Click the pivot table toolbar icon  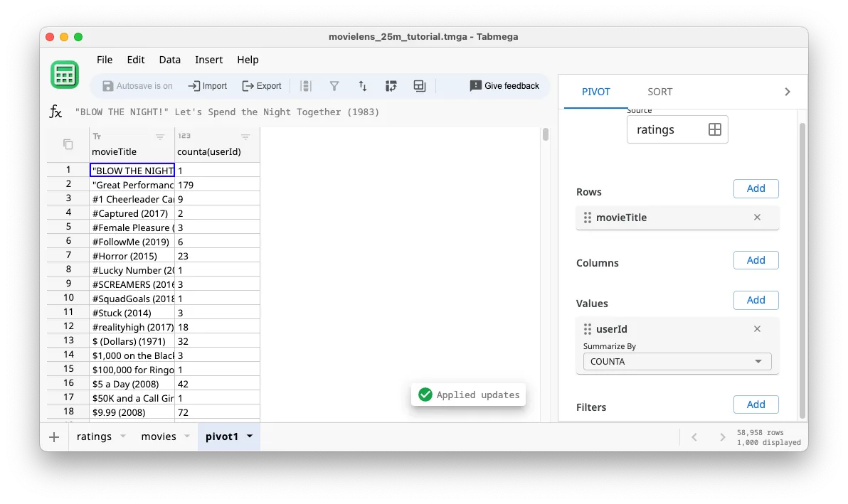tap(391, 85)
